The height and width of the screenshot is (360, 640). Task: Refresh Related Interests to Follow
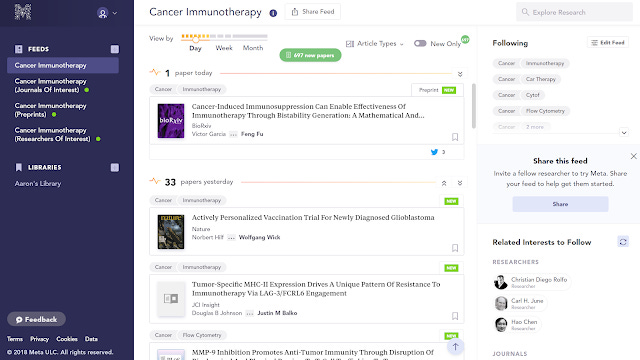(623, 242)
